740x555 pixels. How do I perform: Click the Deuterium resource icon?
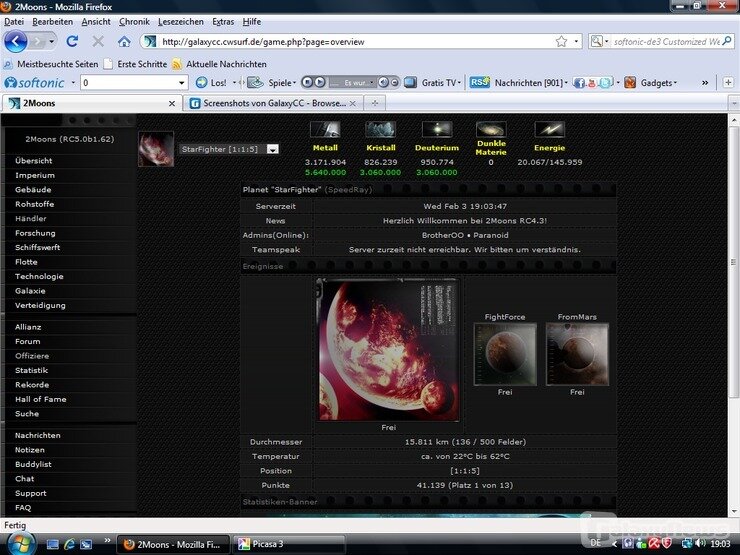pyautogui.click(x=437, y=129)
